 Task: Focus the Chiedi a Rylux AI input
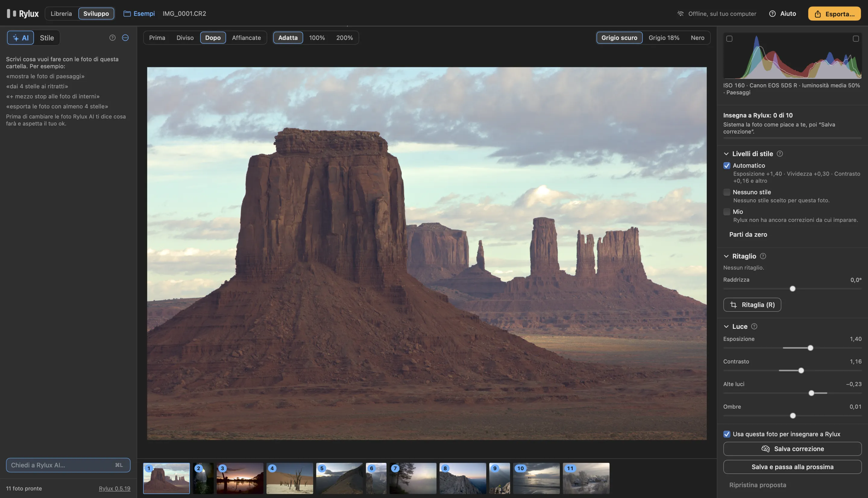(x=68, y=465)
